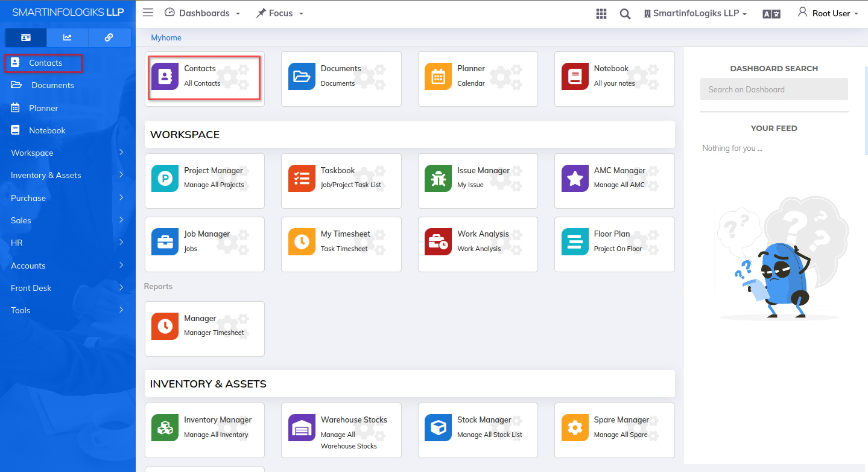This screenshot has width=868, height=472.
Task: Open the Spare Manager gear icon
Action: coord(575,428)
